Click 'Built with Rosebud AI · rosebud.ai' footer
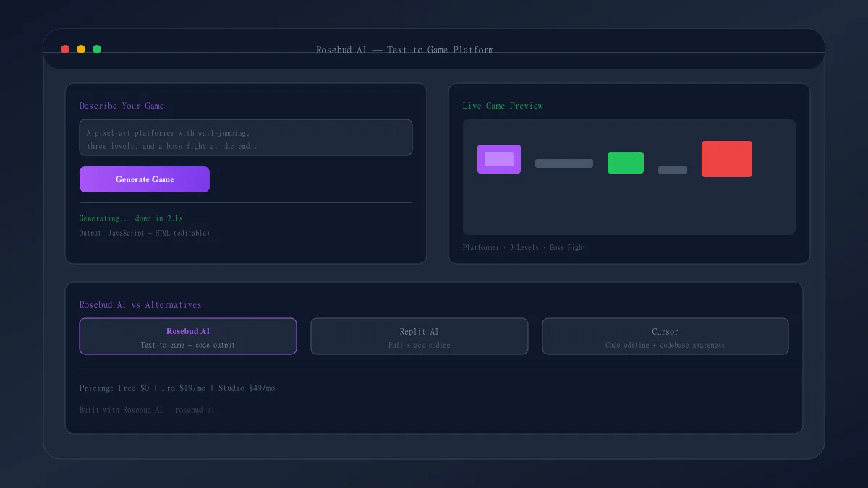 [x=147, y=410]
